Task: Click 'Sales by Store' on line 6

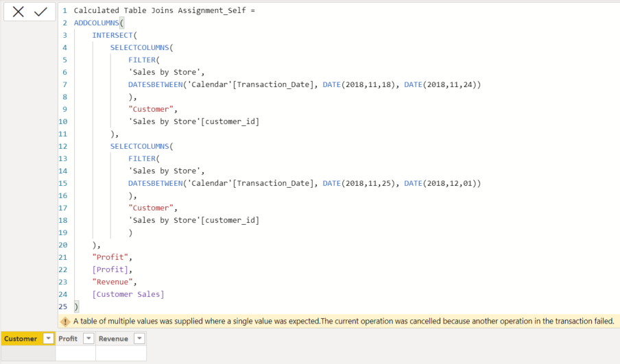Action: [x=164, y=73]
